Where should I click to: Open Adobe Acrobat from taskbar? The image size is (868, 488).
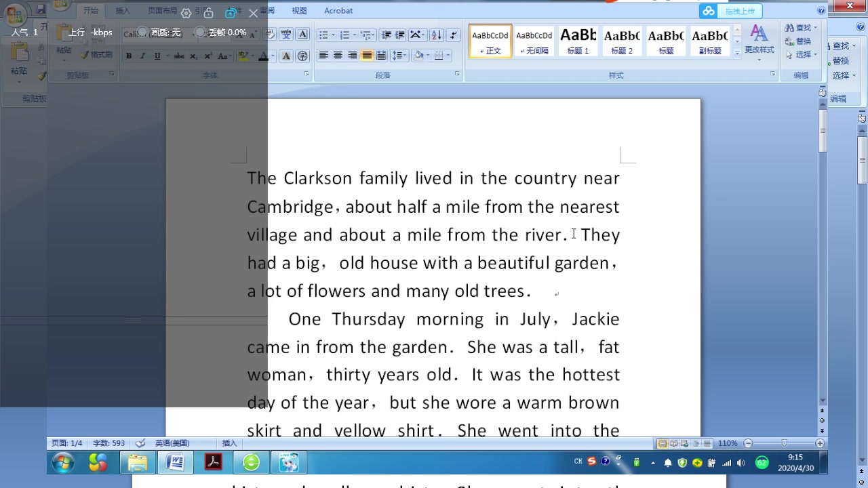pos(214,462)
